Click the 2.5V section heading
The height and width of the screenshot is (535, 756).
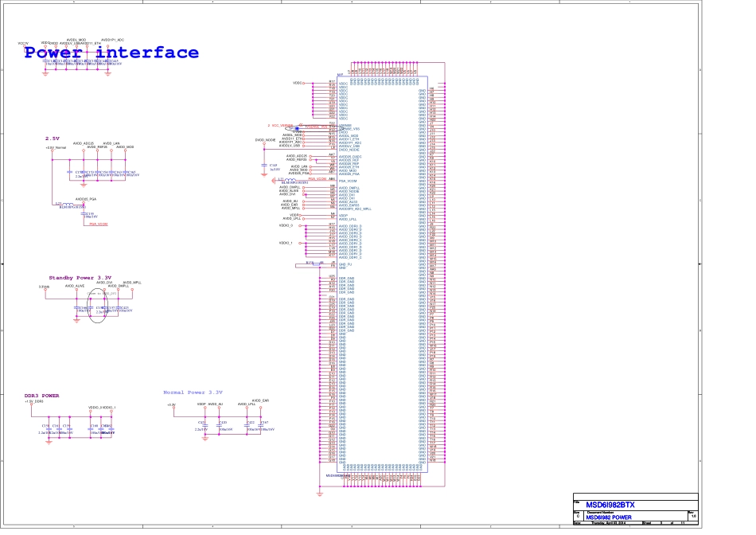(53, 138)
